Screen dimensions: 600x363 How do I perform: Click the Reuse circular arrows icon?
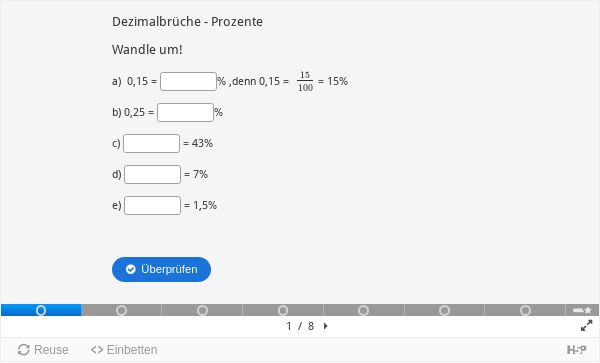24,350
